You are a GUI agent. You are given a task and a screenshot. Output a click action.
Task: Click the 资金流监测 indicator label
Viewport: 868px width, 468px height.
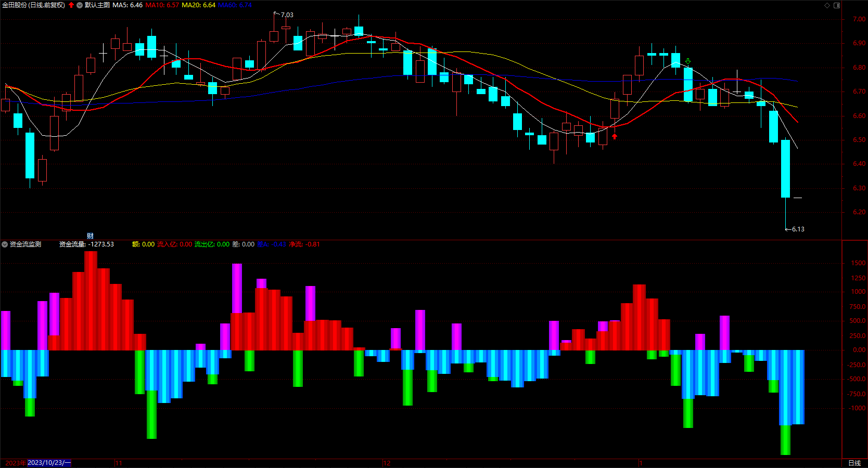pyautogui.click(x=25, y=244)
